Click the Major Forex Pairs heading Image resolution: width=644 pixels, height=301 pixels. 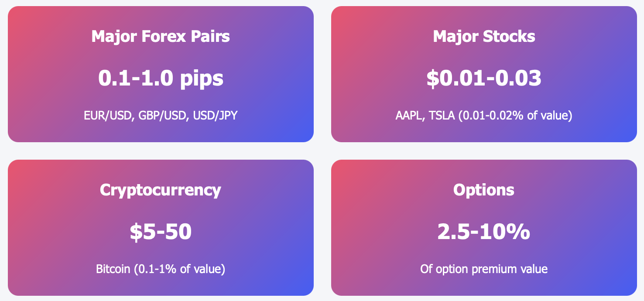(x=161, y=36)
